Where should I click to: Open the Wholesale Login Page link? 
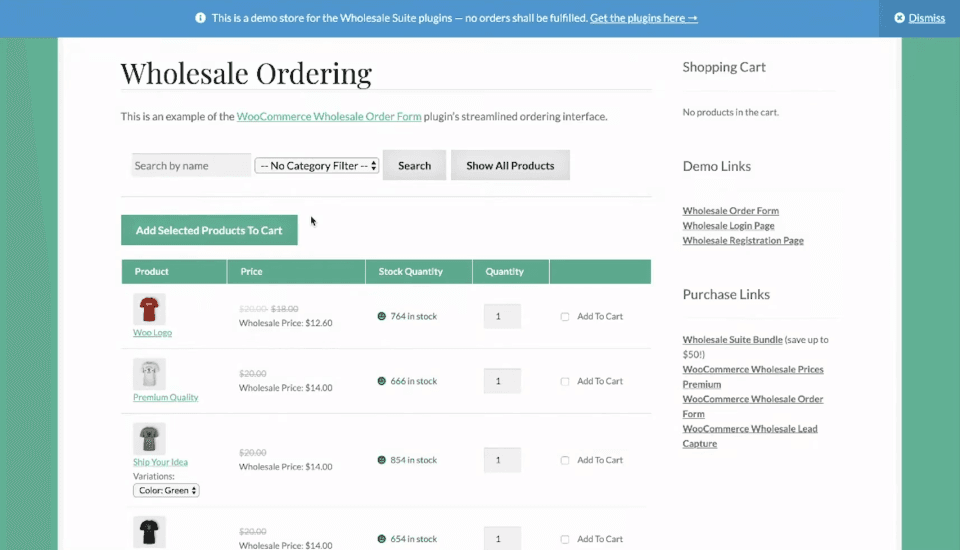click(x=728, y=226)
